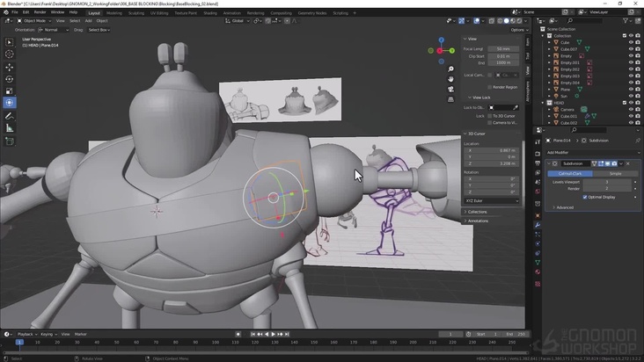
Task: Click the eyedropper for Lock to Object
Action: click(x=516, y=107)
